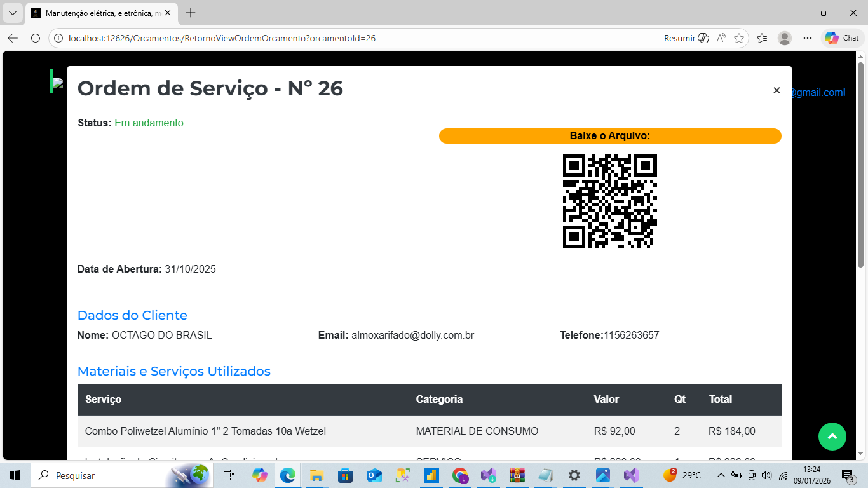The height and width of the screenshot is (488, 868).
Task: Activate the read aloud icon
Action: 721,38
